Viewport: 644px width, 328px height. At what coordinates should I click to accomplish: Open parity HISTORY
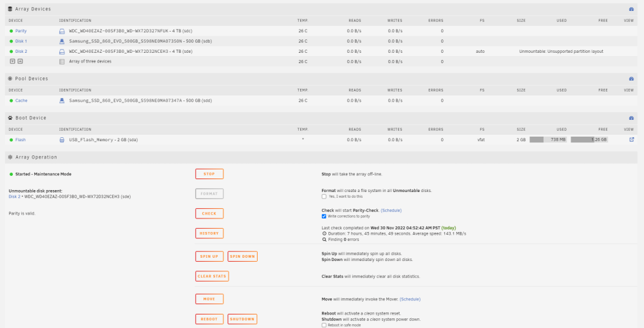click(x=209, y=233)
